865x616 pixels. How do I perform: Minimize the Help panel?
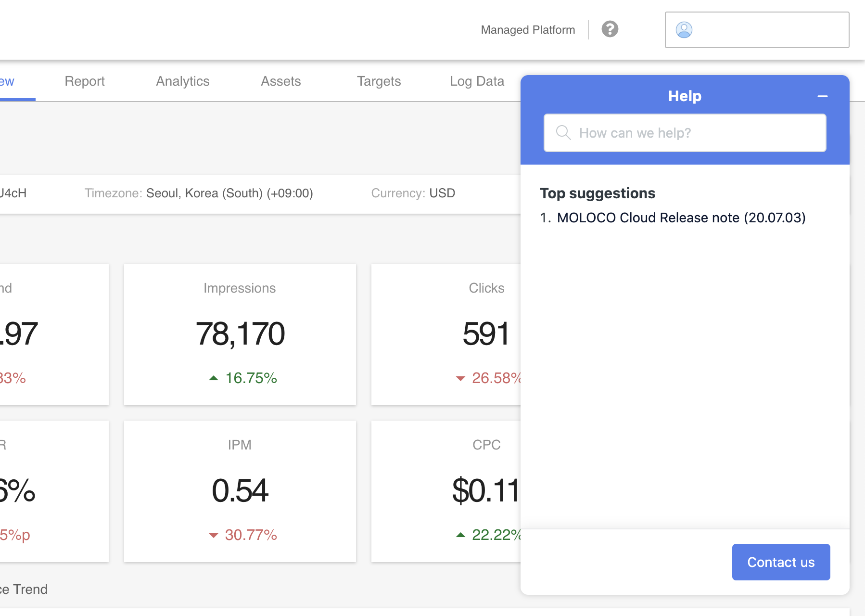tap(822, 96)
